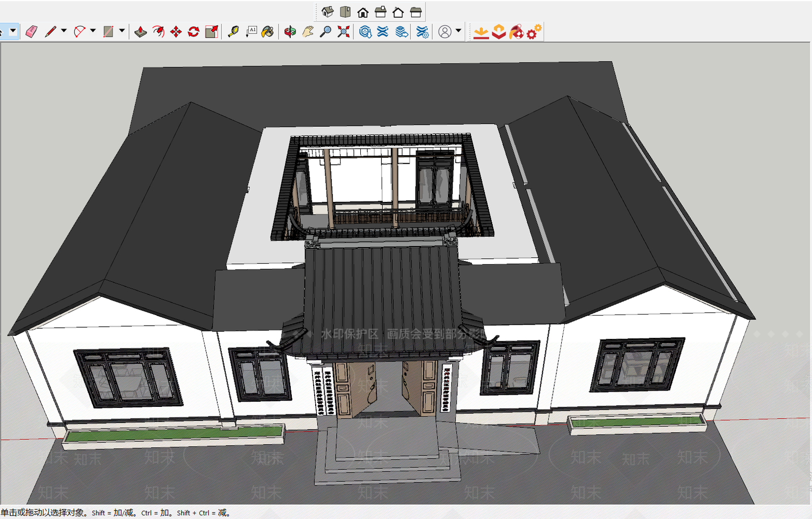
Task: Expand the Arc tool dropdown arrow
Action: [93, 31]
